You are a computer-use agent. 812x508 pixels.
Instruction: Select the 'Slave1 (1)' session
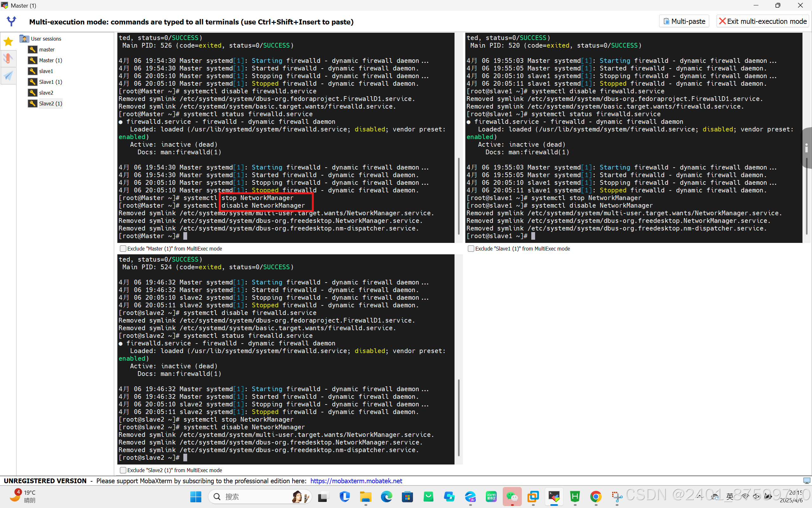pos(45,82)
